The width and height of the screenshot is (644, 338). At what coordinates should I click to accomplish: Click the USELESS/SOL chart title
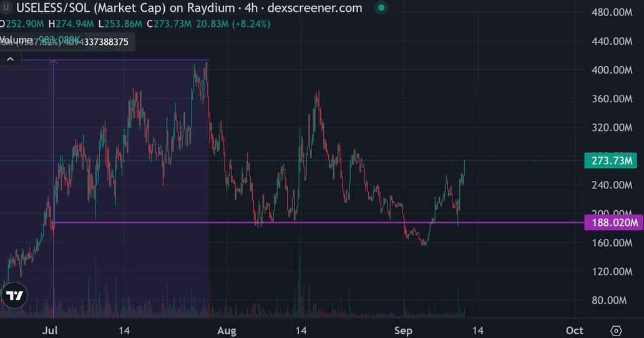[x=189, y=7]
